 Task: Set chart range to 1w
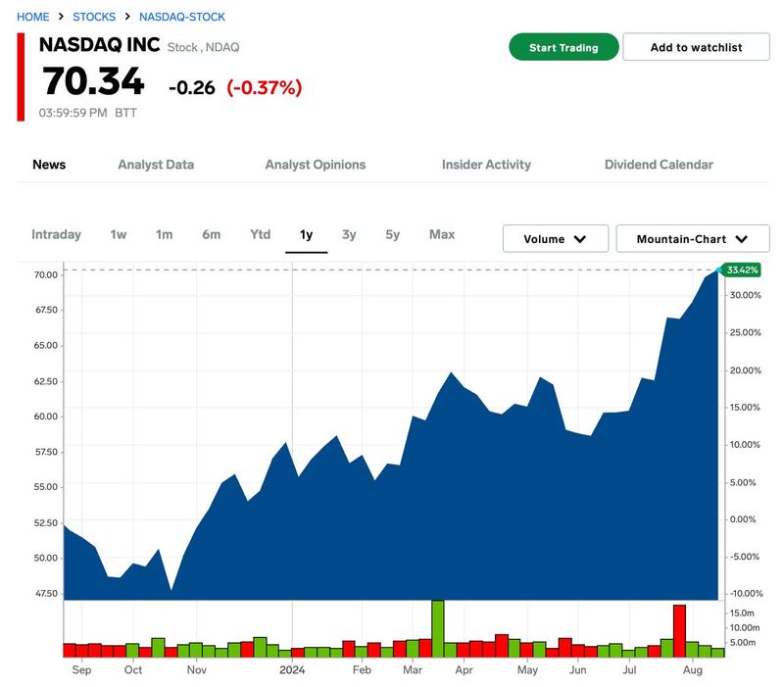119,234
